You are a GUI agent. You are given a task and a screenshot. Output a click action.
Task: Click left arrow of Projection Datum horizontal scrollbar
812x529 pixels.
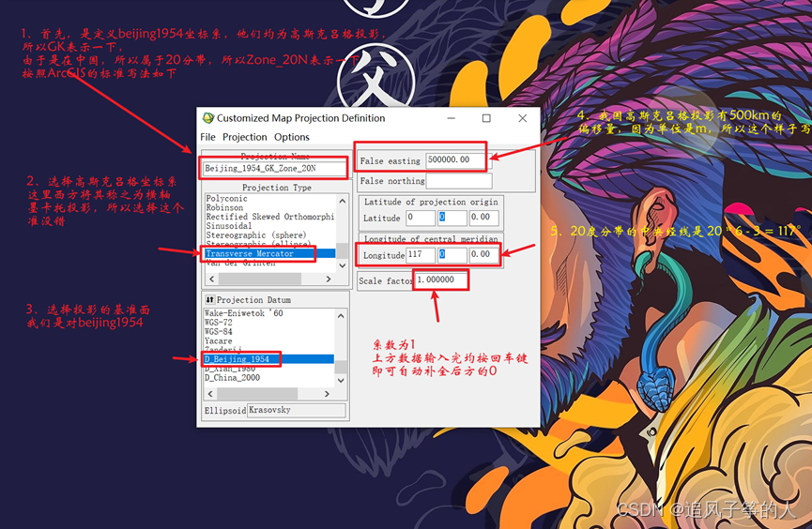(209, 394)
